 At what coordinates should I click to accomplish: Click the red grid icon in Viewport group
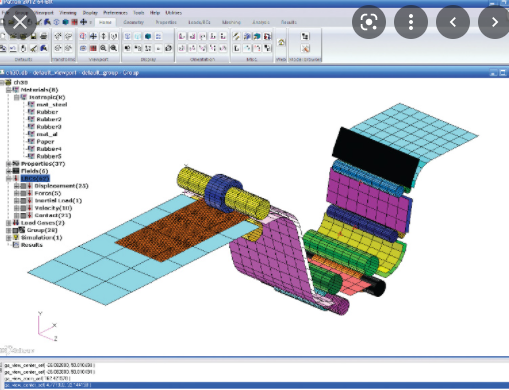(93, 48)
